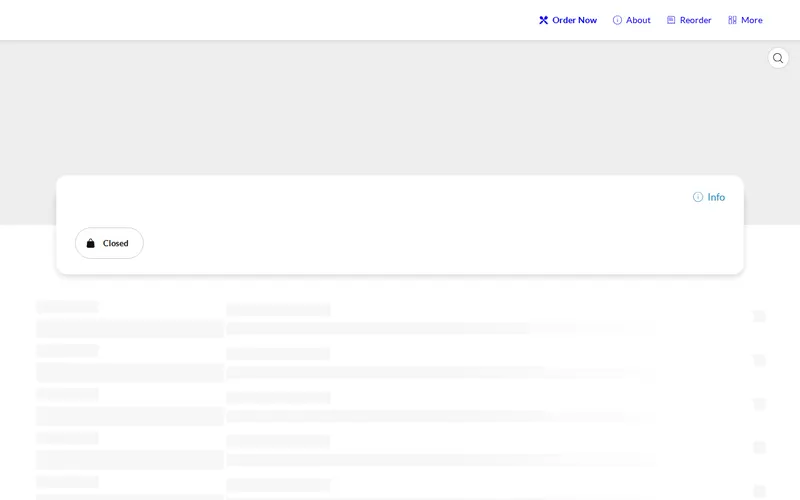Click the More grid icon

pos(732,20)
